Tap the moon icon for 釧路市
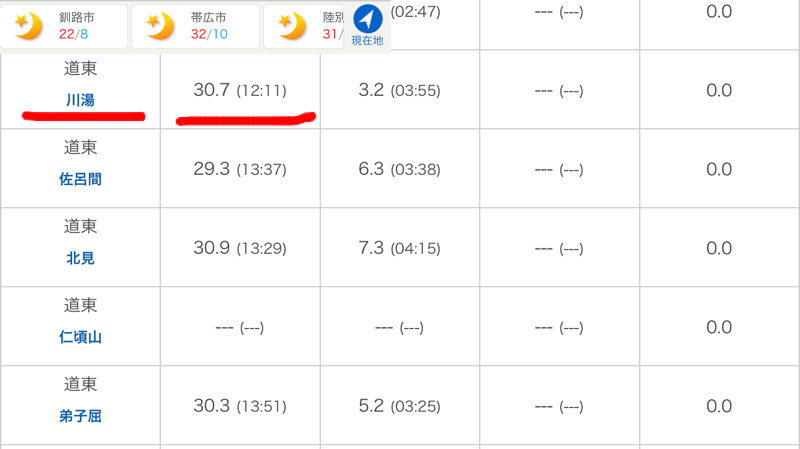Image resolution: width=800 pixels, height=449 pixels. [28, 26]
